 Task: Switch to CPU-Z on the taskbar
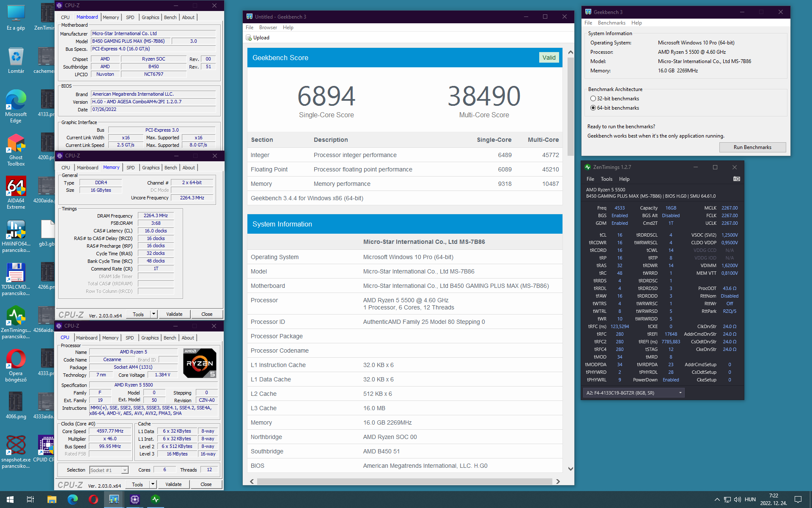[x=134, y=500]
